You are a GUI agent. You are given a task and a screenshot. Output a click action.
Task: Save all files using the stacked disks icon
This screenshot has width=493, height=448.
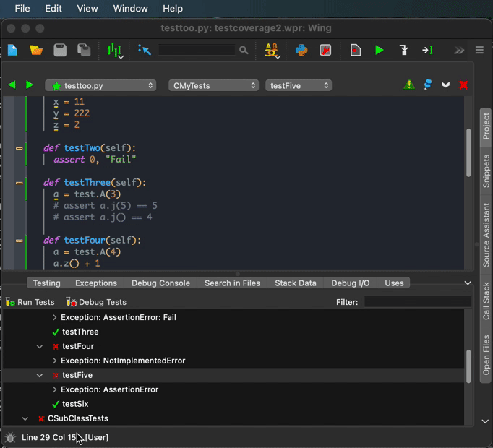pyautogui.click(x=84, y=50)
